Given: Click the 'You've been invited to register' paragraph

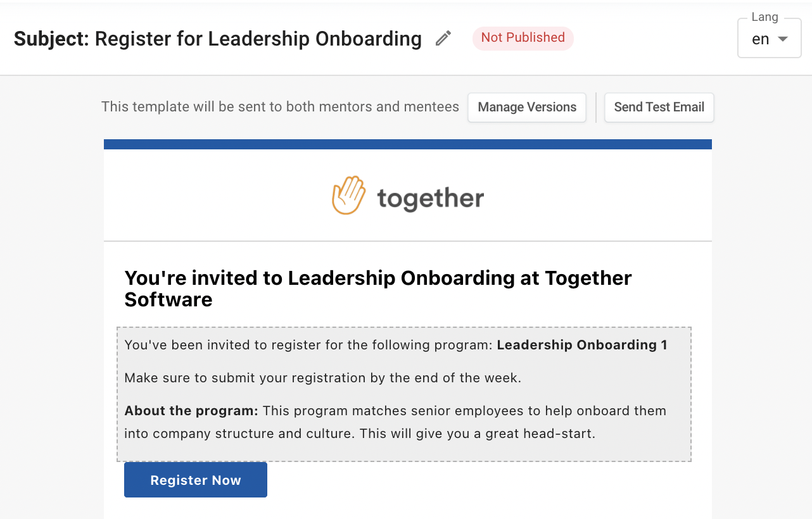Looking at the screenshot, I should tap(396, 345).
